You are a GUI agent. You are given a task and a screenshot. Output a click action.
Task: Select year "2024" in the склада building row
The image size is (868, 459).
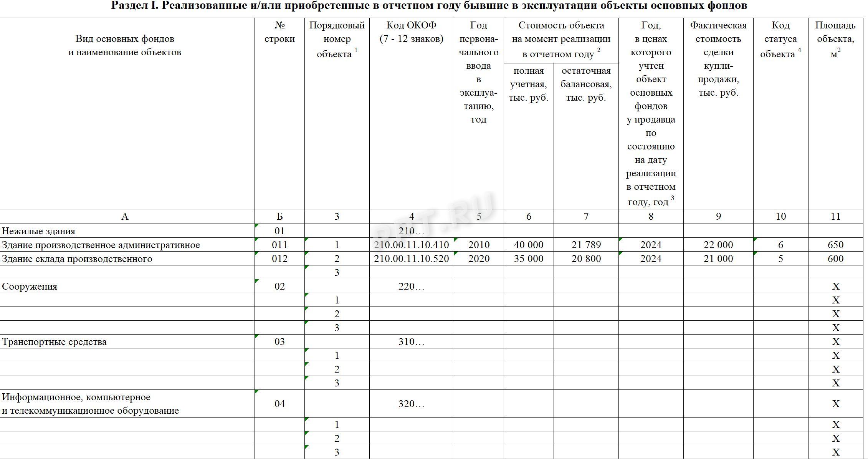[x=651, y=259]
